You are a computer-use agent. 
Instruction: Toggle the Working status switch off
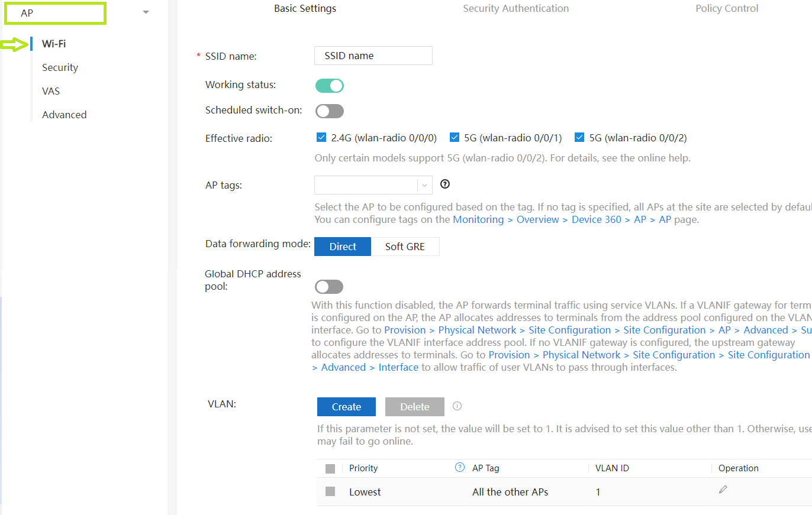330,86
